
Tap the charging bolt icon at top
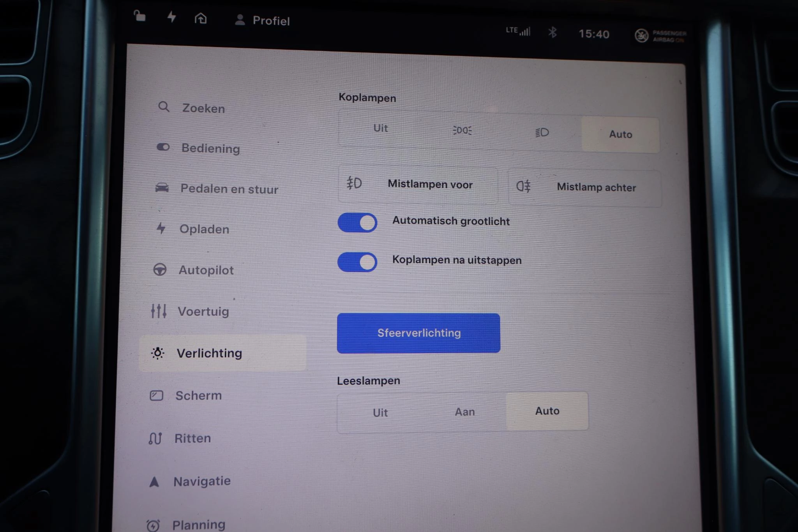coord(171,17)
